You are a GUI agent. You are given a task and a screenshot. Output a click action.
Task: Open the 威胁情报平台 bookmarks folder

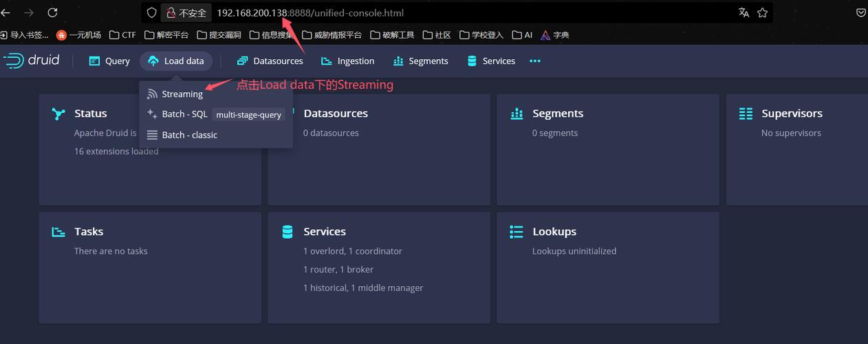tap(332, 34)
